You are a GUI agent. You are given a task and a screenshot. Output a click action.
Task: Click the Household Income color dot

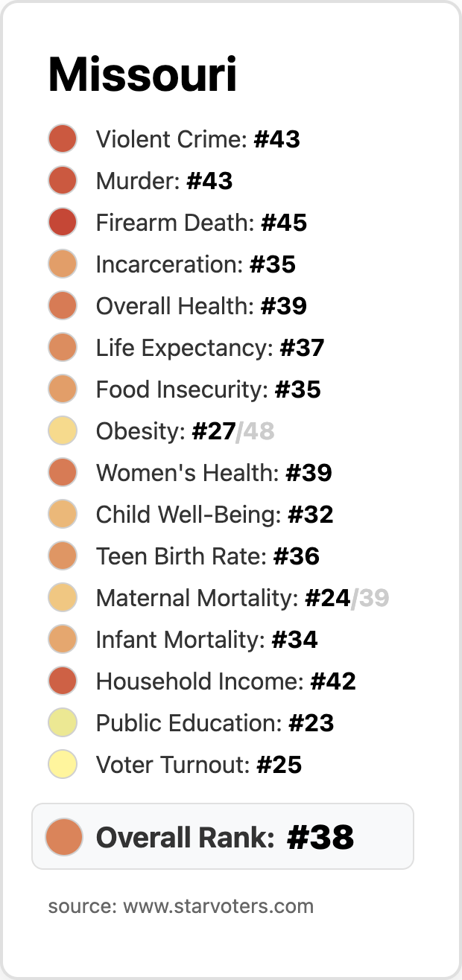(x=63, y=681)
